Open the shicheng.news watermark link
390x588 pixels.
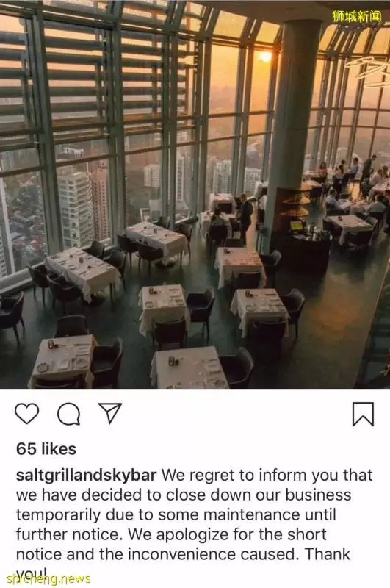pyautogui.click(x=48, y=578)
